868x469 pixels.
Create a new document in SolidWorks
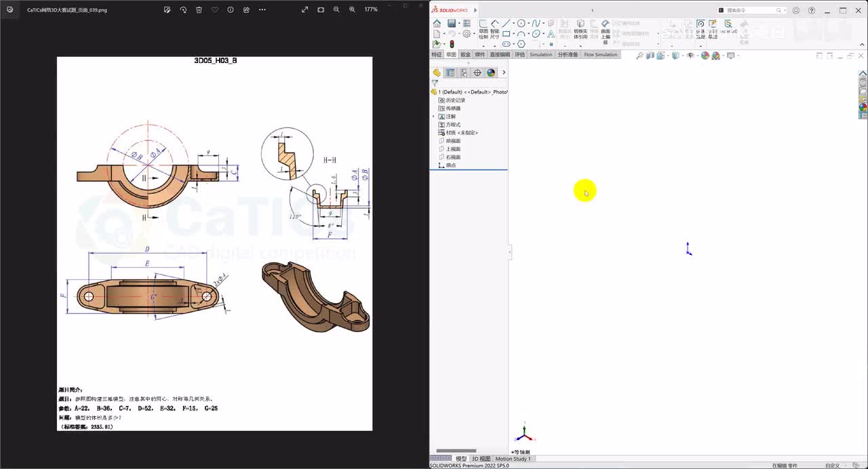tap(437, 34)
